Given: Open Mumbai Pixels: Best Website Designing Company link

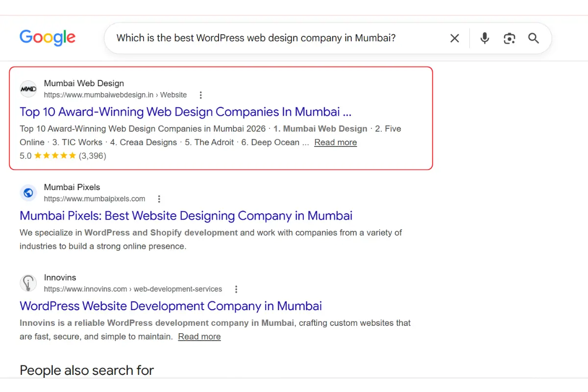Looking at the screenshot, I should click(x=186, y=216).
